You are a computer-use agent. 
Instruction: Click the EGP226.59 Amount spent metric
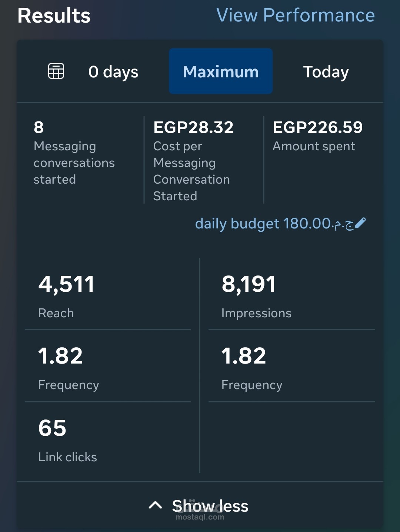pos(317,135)
